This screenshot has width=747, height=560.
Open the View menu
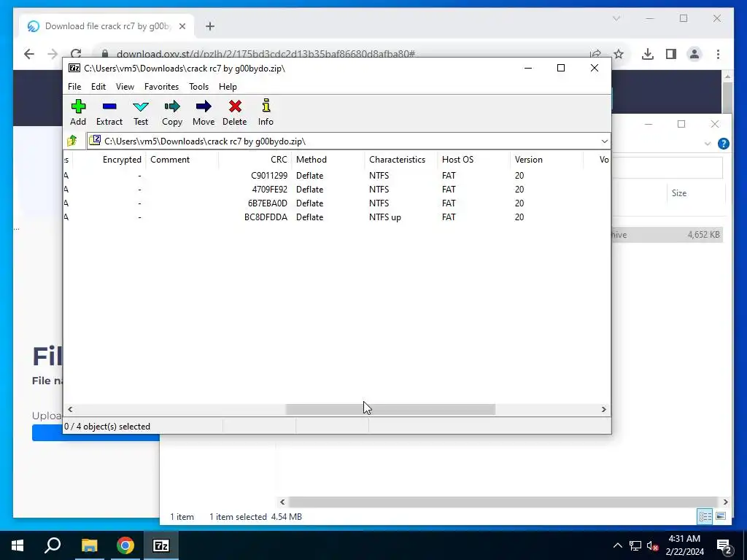click(125, 87)
